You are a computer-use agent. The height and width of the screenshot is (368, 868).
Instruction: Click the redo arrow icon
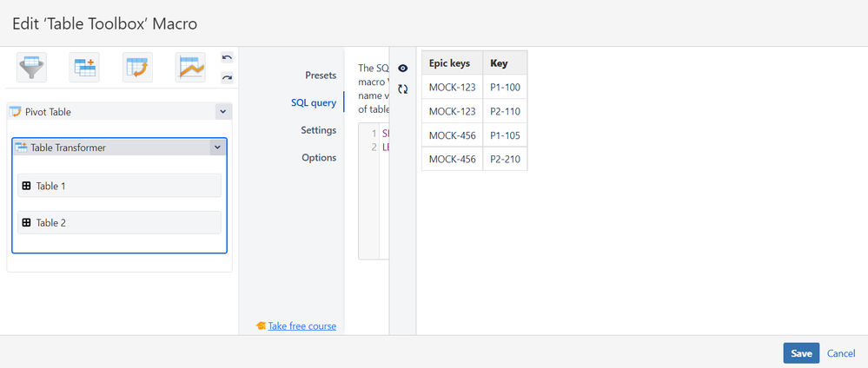(227, 77)
